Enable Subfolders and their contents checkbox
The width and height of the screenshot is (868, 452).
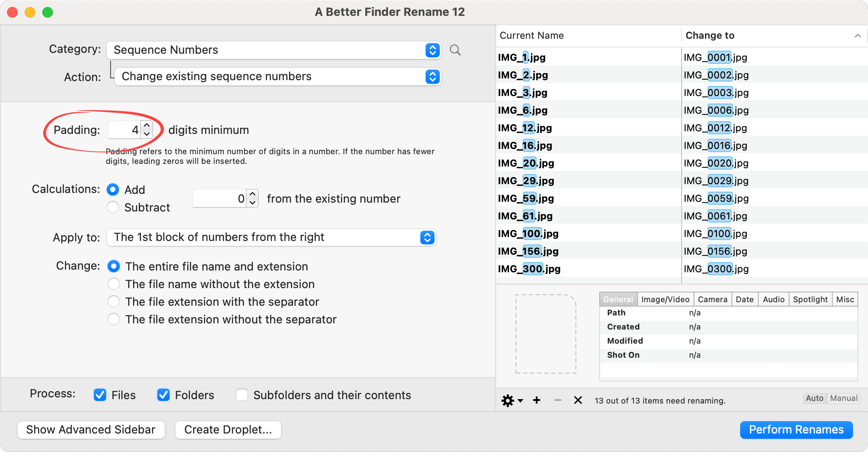coord(242,395)
